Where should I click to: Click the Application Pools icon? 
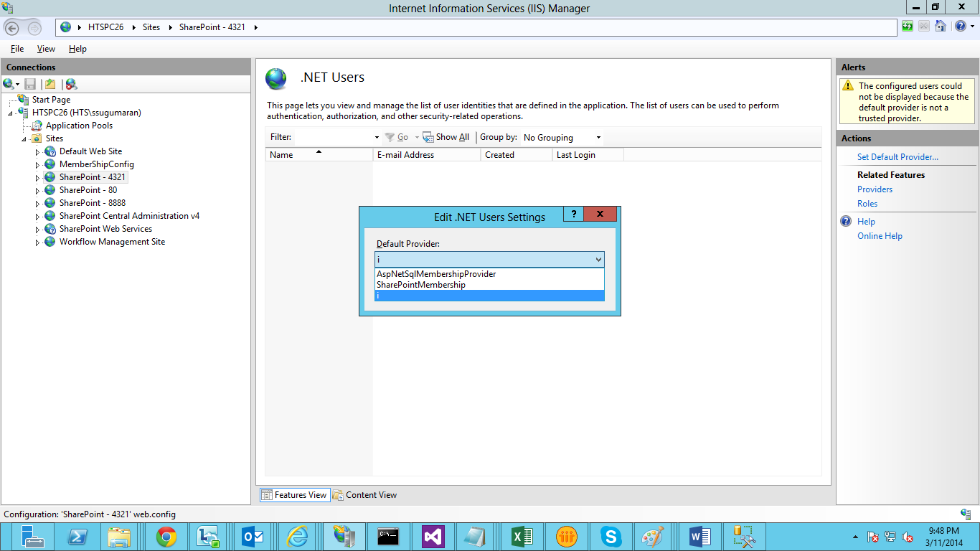click(x=37, y=125)
